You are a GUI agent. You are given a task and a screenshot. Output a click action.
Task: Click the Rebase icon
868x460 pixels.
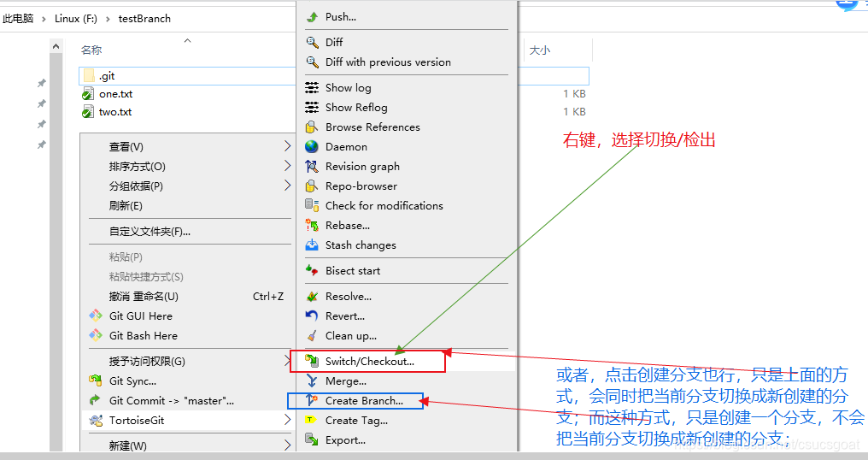point(312,225)
